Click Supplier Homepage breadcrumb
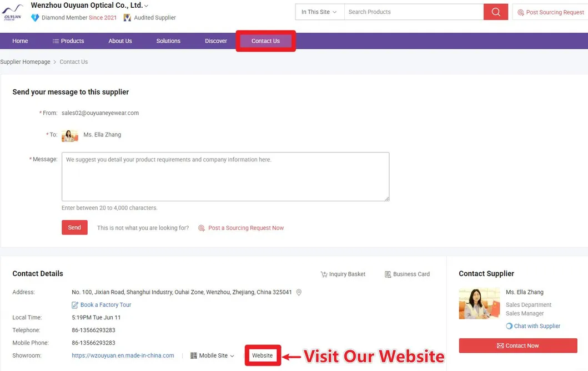The width and height of the screenshot is (588, 371). tap(25, 62)
